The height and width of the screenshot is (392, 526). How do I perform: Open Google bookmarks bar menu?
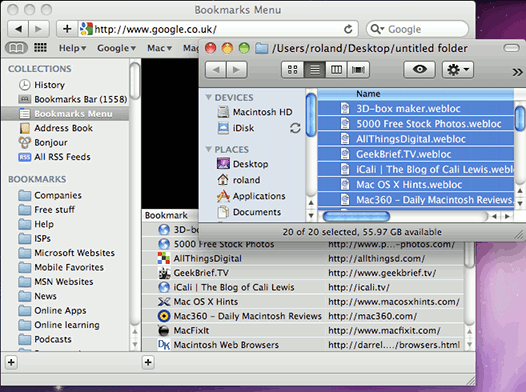coord(116,48)
